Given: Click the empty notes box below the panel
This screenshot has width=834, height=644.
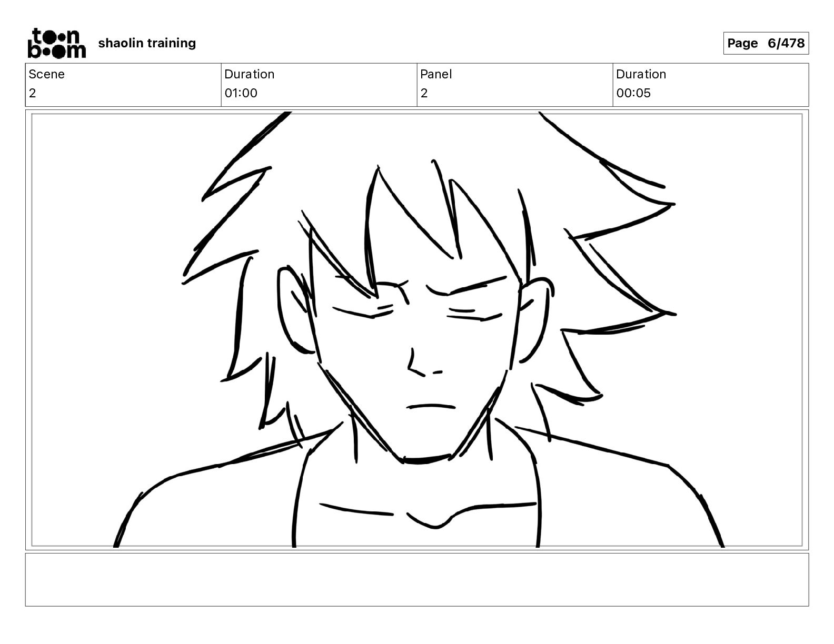Looking at the screenshot, I should tap(417, 579).
